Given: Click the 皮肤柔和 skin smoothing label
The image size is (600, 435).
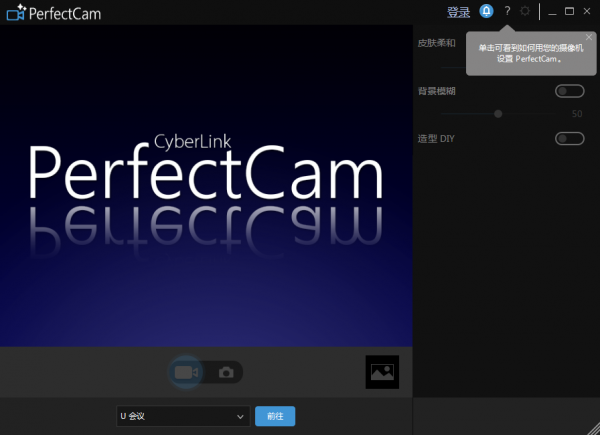Looking at the screenshot, I should pos(437,43).
